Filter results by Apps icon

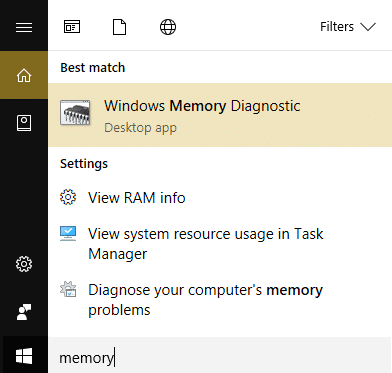72,27
